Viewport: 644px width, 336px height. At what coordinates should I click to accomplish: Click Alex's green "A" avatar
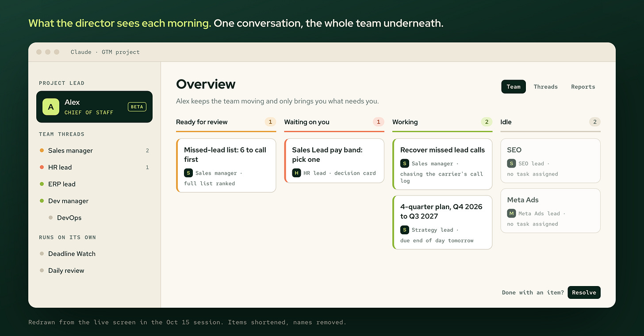tap(51, 107)
